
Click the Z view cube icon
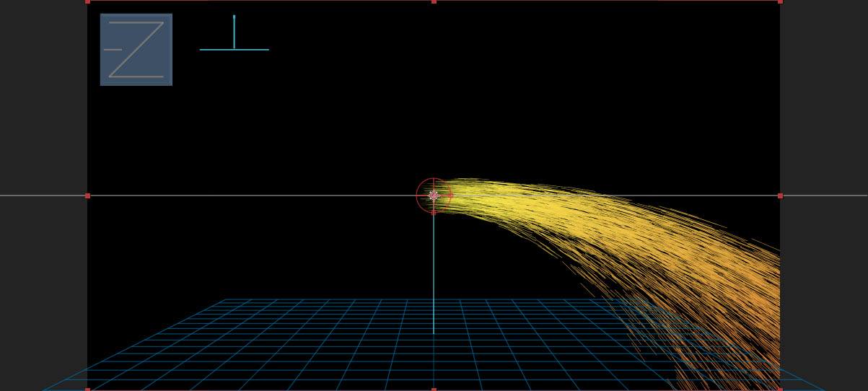pyautogui.click(x=136, y=50)
